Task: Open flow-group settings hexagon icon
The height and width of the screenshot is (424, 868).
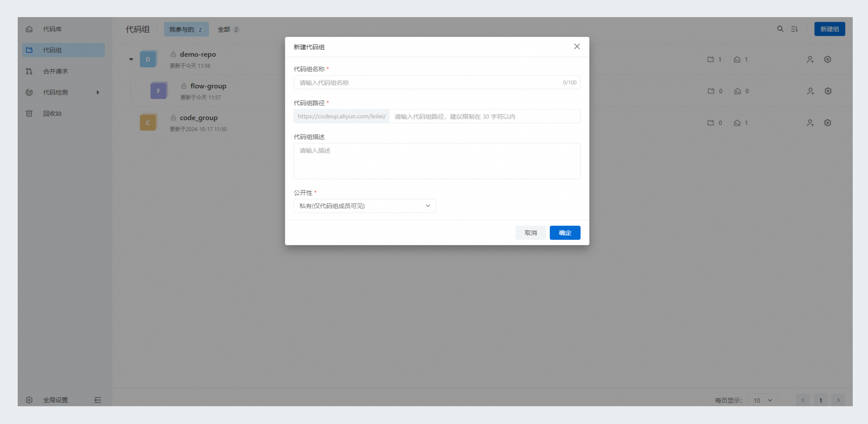Action: coord(828,91)
